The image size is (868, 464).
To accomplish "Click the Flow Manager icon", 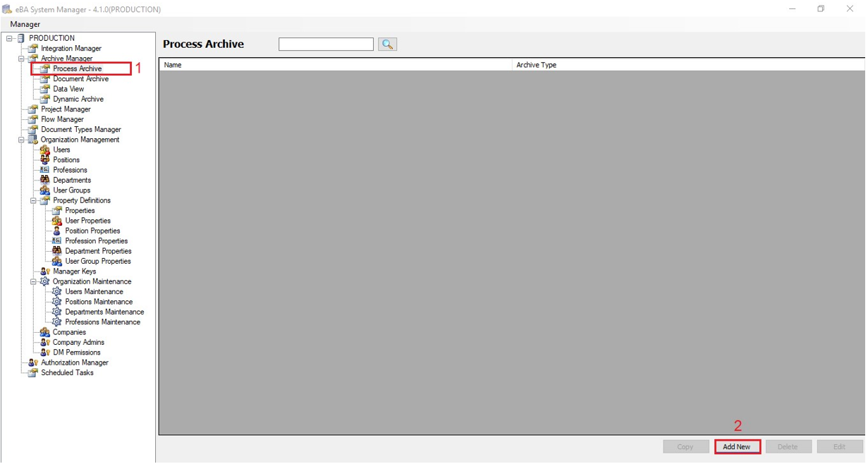I will tap(32, 119).
